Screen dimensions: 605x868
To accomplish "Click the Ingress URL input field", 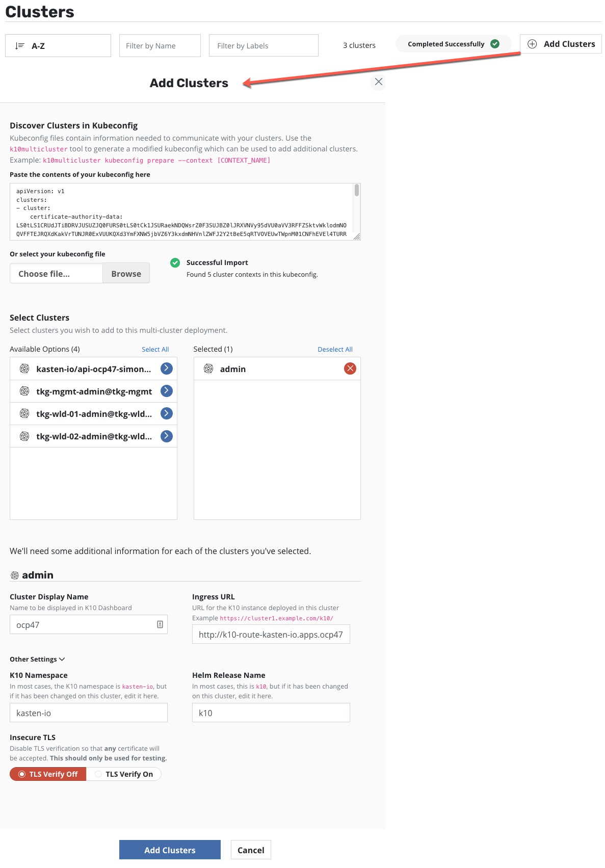I will pyautogui.click(x=271, y=634).
